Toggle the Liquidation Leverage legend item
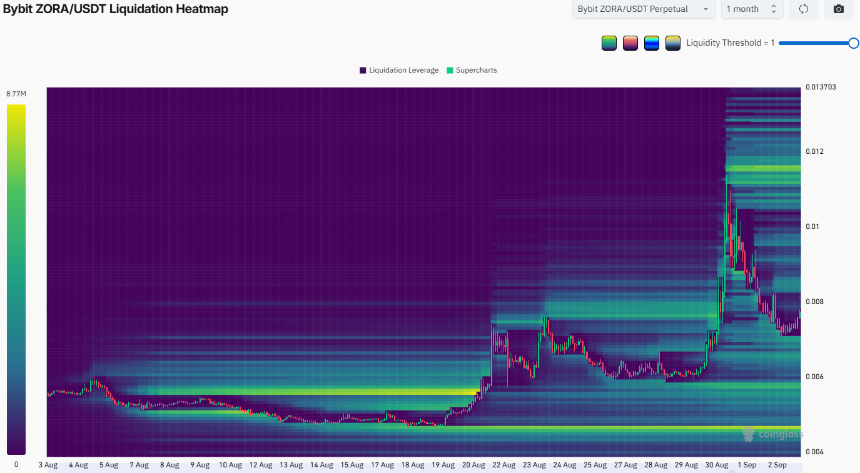This screenshot has width=860, height=473. coord(399,70)
